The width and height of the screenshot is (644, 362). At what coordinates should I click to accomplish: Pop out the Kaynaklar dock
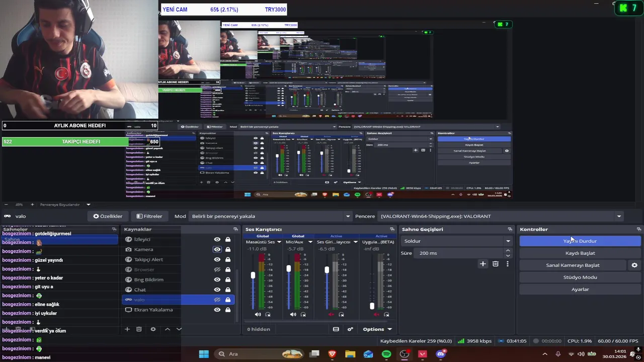235,229
